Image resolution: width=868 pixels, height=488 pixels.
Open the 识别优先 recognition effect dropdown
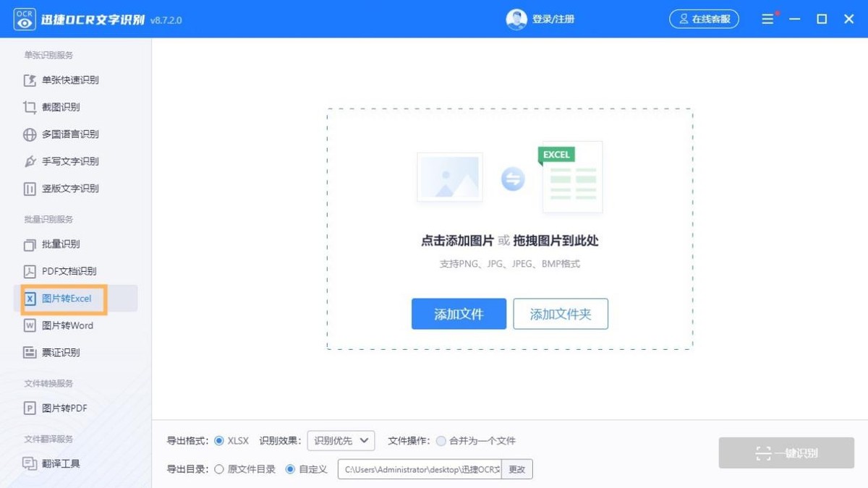click(x=340, y=440)
